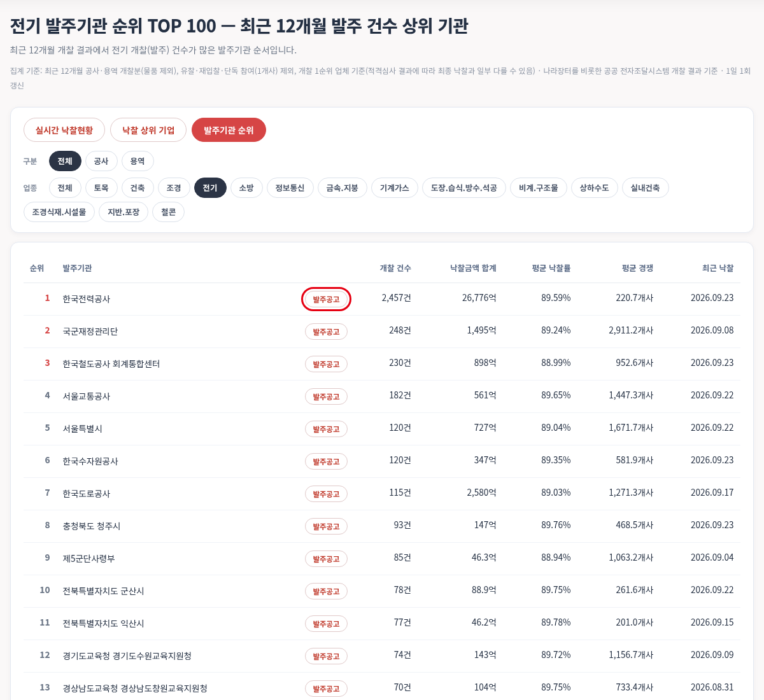
Task: Pick the 금속.지붕 industry chip
Action: click(x=343, y=188)
